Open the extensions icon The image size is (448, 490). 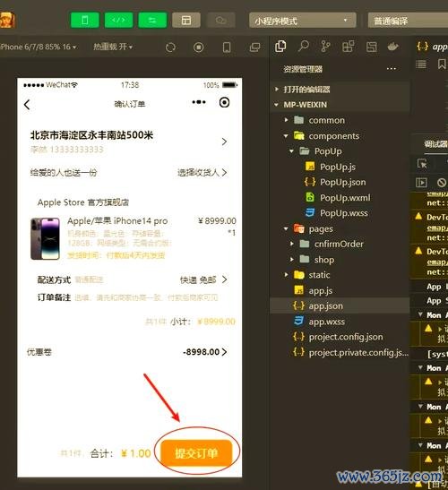[x=349, y=47]
